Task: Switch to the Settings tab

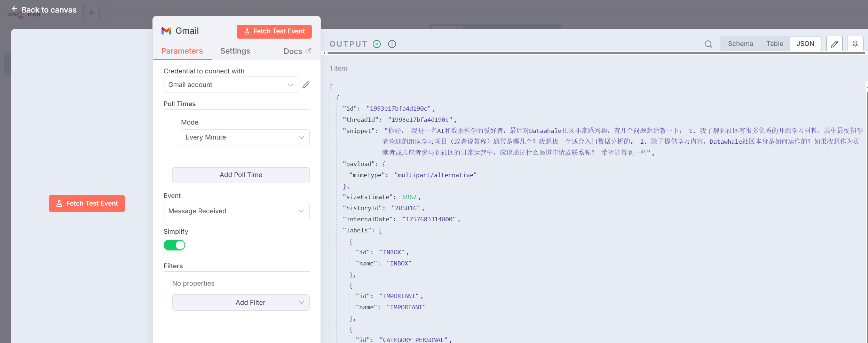Action: 235,51
